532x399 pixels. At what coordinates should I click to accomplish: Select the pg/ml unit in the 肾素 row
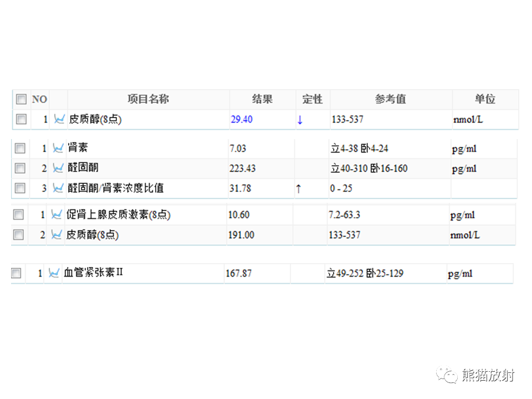pyautogui.click(x=464, y=149)
